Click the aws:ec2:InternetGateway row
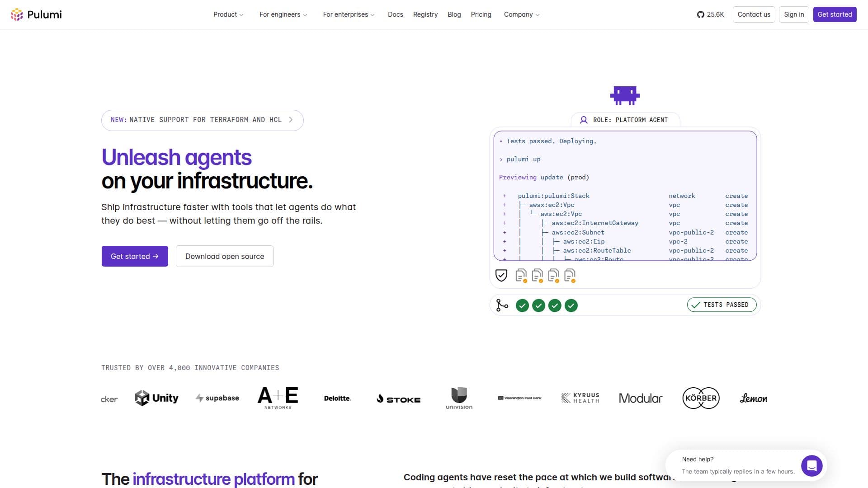Screen dimensions: 868x488 click(625, 223)
